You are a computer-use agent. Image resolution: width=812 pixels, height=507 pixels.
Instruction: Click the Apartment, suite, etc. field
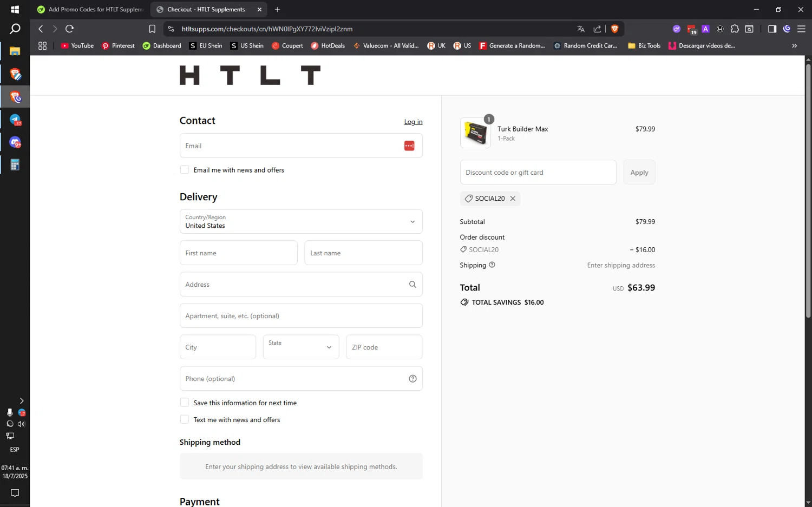[x=301, y=315]
